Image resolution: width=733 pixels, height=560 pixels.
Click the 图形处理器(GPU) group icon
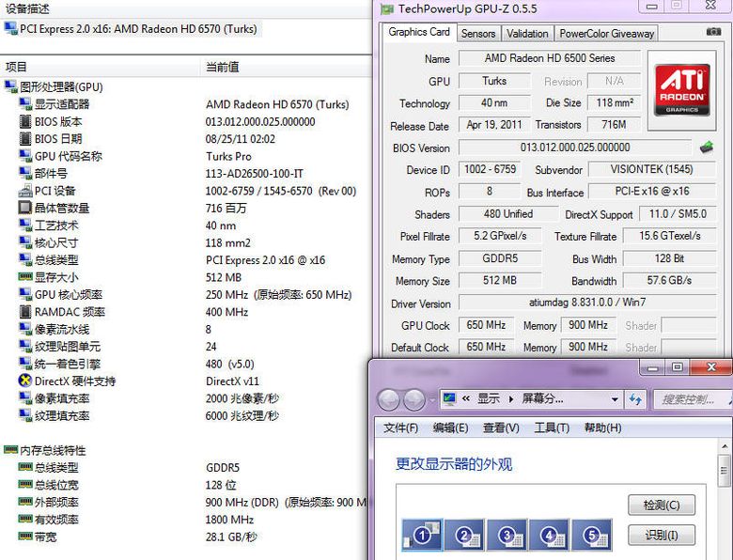point(10,86)
